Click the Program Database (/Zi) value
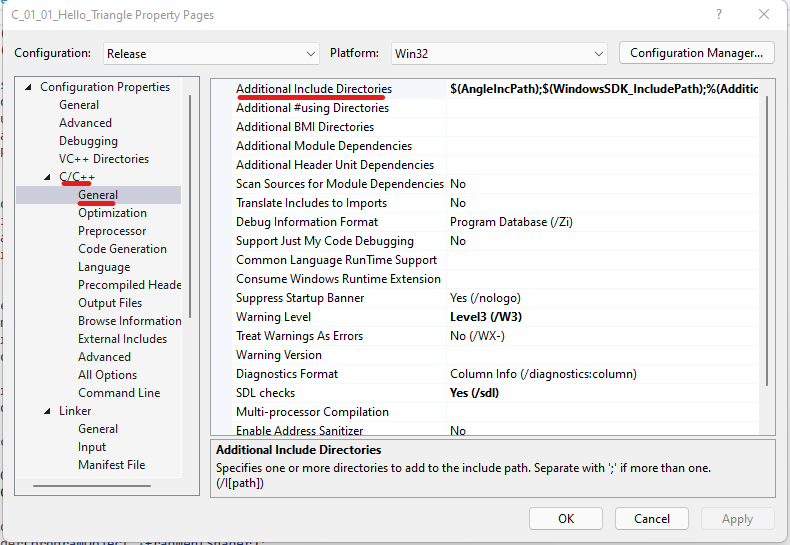The width and height of the screenshot is (790, 545). pyautogui.click(x=511, y=222)
